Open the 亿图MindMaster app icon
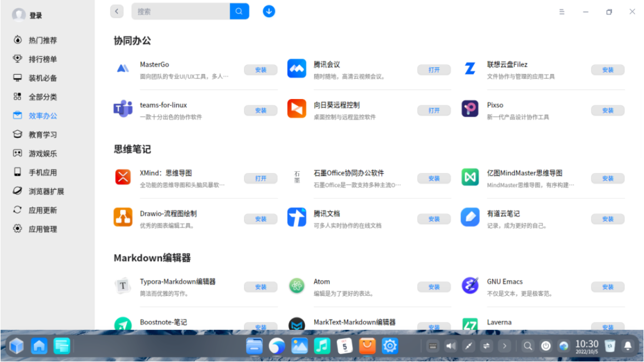 pos(470,177)
